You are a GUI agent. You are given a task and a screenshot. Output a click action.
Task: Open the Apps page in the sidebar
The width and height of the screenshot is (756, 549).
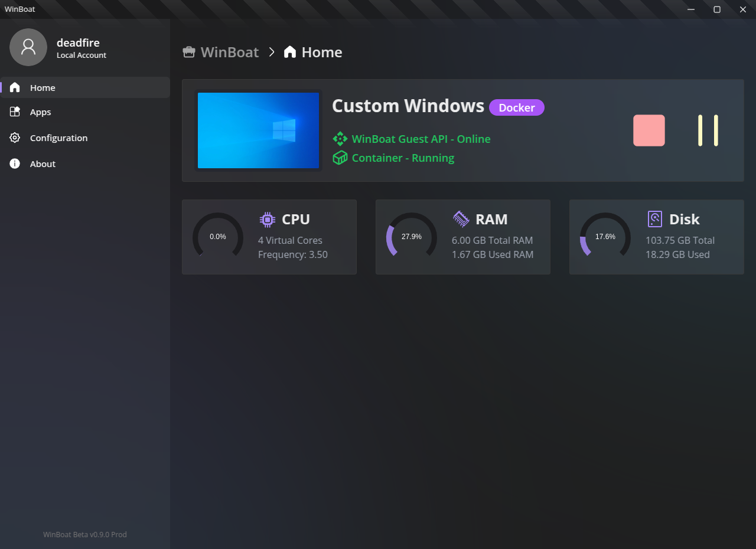85,112
